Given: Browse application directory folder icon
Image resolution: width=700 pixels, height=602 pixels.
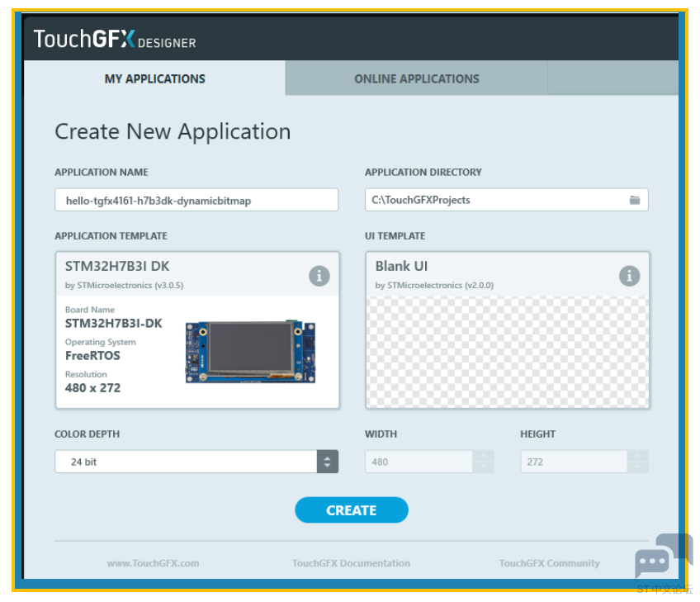Looking at the screenshot, I should click(634, 200).
